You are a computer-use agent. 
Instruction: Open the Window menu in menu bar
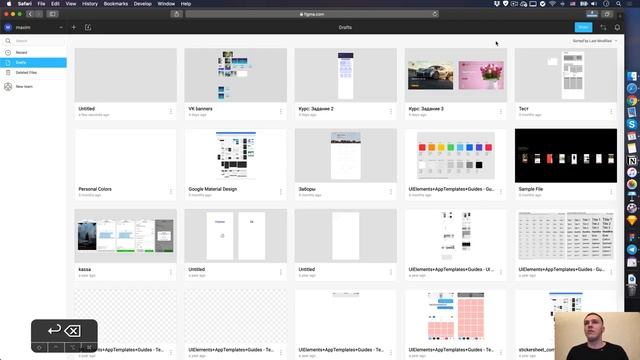[x=166, y=4]
